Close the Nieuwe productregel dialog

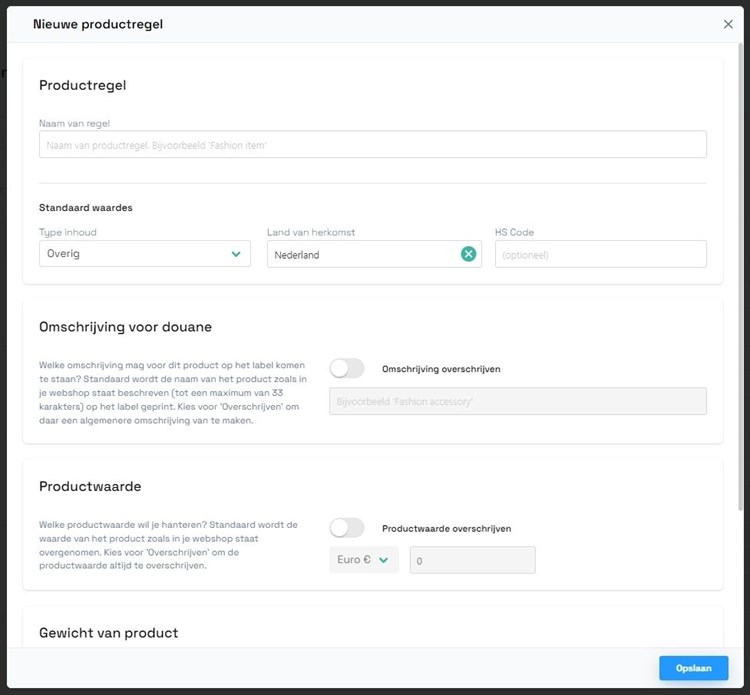coord(728,24)
